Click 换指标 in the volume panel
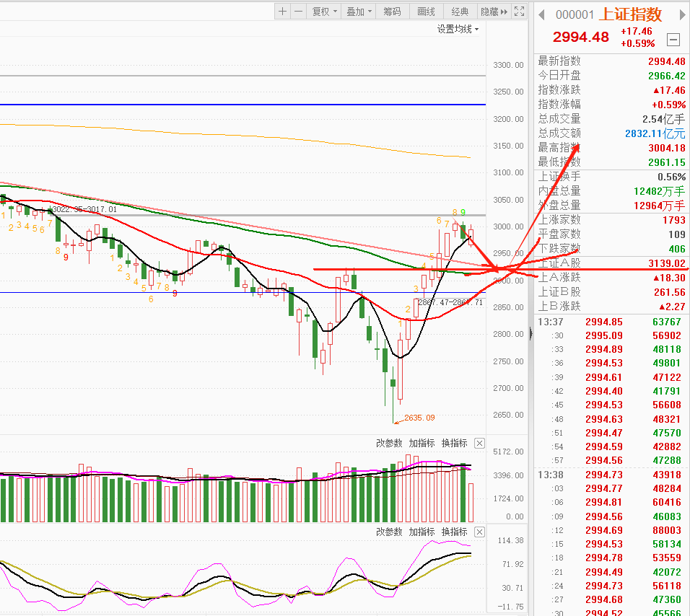The width and height of the screenshot is (690, 616). click(454, 443)
